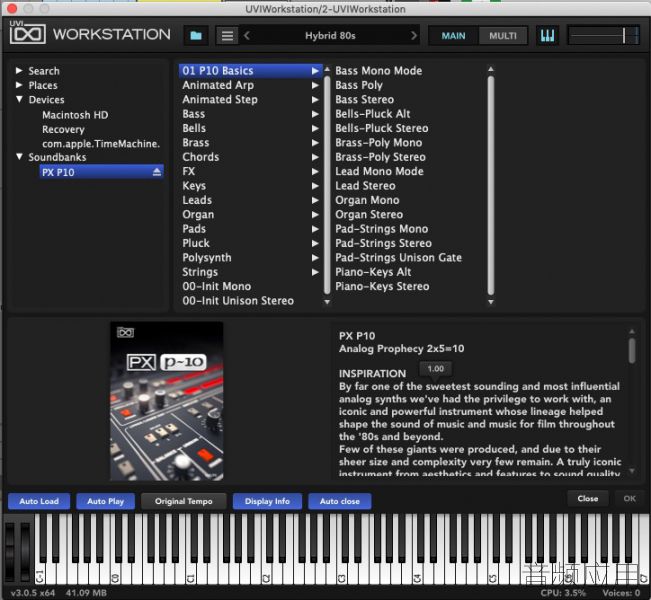Click the Hybrid 80s preset name

pyautogui.click(x=330, y=36)
